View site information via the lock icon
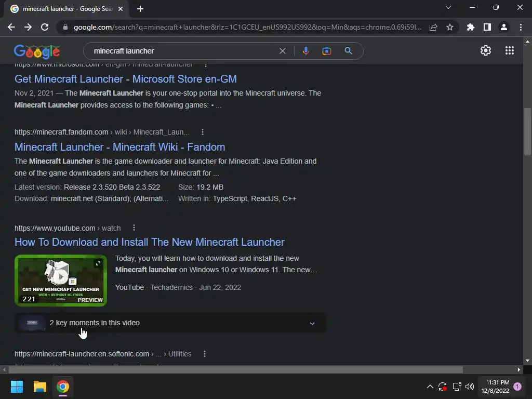 coord(65,27)
